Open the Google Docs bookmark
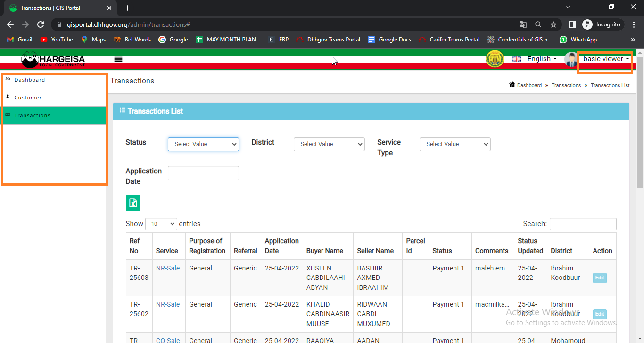 point(389,40)
